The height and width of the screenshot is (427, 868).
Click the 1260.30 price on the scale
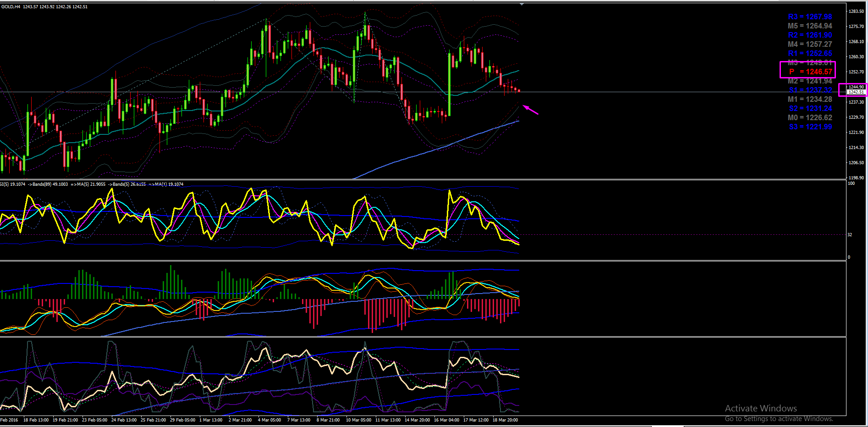(x=856, y=57)
